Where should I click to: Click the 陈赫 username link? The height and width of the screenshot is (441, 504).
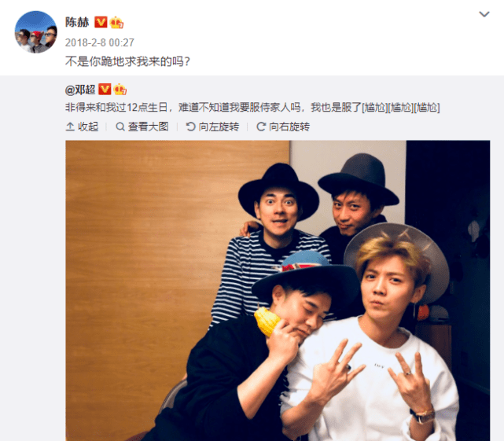click(77, 22)
